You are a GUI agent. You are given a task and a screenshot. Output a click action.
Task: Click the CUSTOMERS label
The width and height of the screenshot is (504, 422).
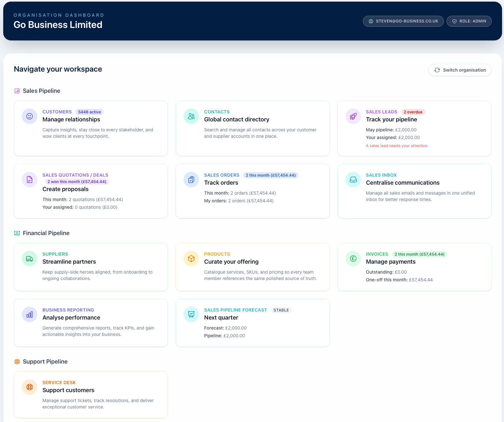tap(57, 112)
